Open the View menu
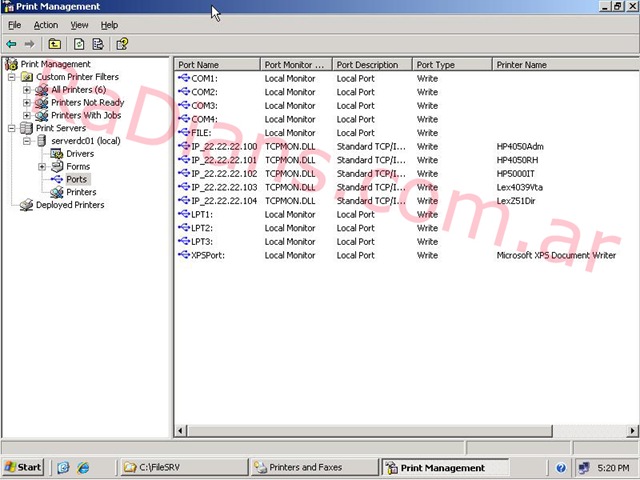This screenshot has width=640, height=480. 79,25
